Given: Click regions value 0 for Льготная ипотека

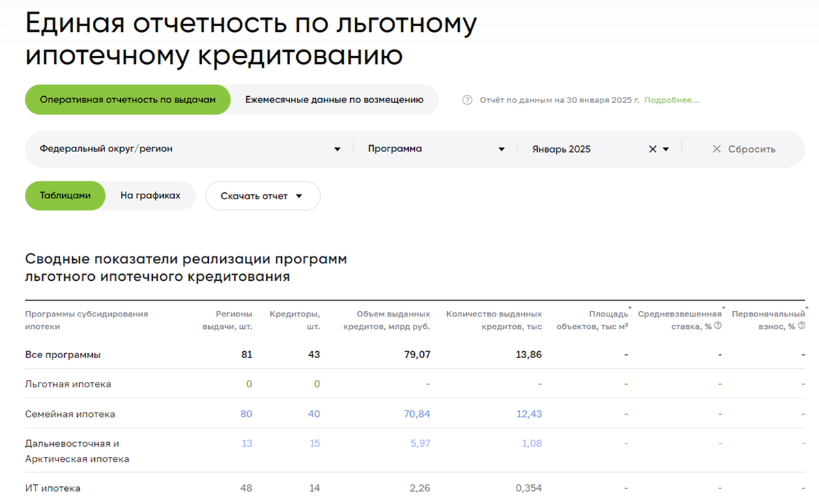Looking at the screenshot, I should (x=249, y=384).
